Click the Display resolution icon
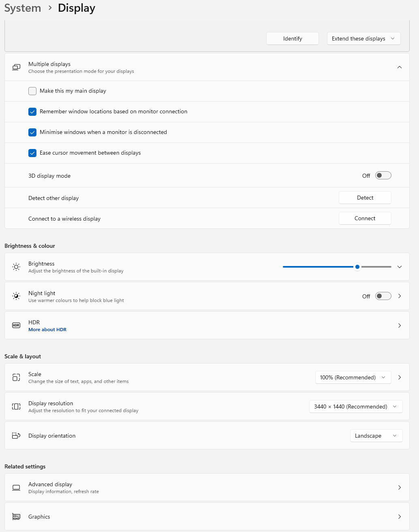Image resolution: width=419 pixels, height=532 pixels. tap(16, 406)
